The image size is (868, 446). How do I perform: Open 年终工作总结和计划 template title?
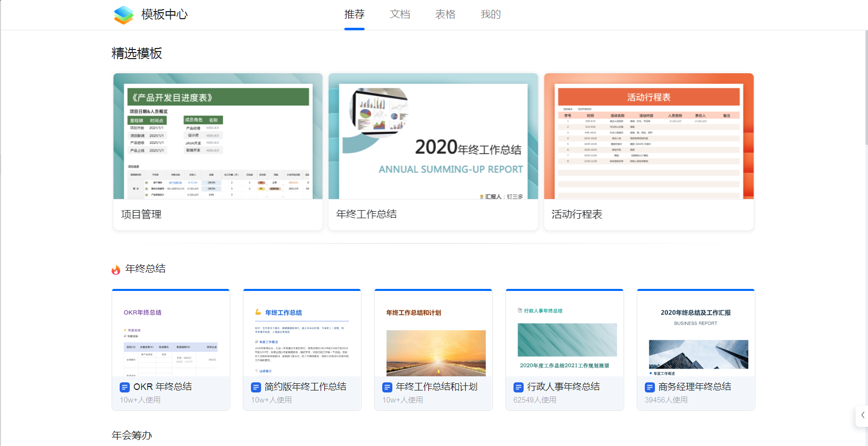[x=437, y=386]
